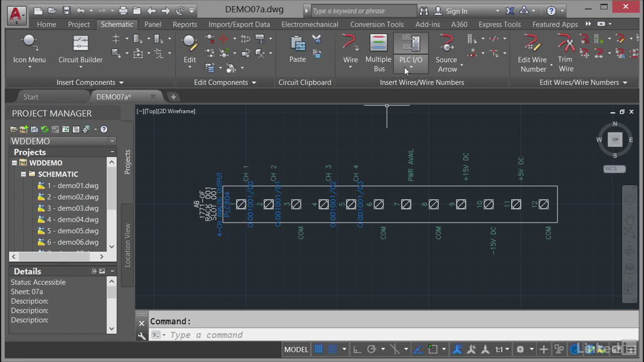Click the Open file icon in quick access
Screen dimensions: 644x362
tap(52, 11)
